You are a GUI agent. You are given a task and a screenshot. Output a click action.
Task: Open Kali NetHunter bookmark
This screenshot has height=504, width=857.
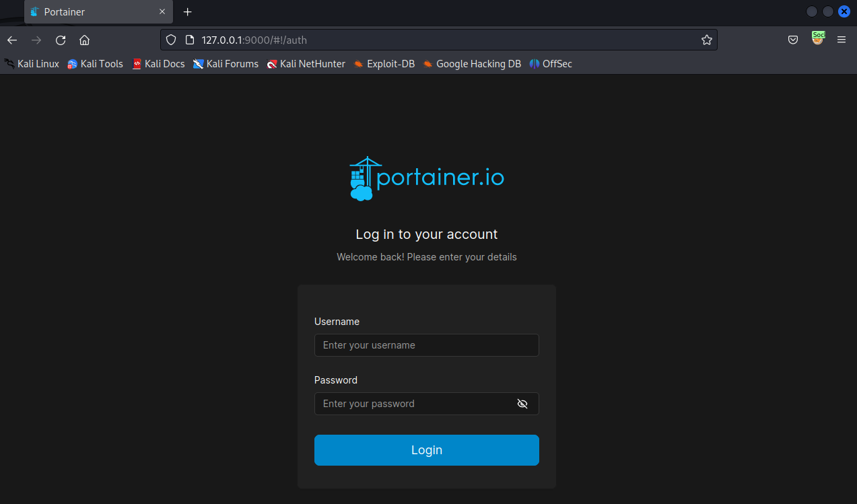click(306, 64)
